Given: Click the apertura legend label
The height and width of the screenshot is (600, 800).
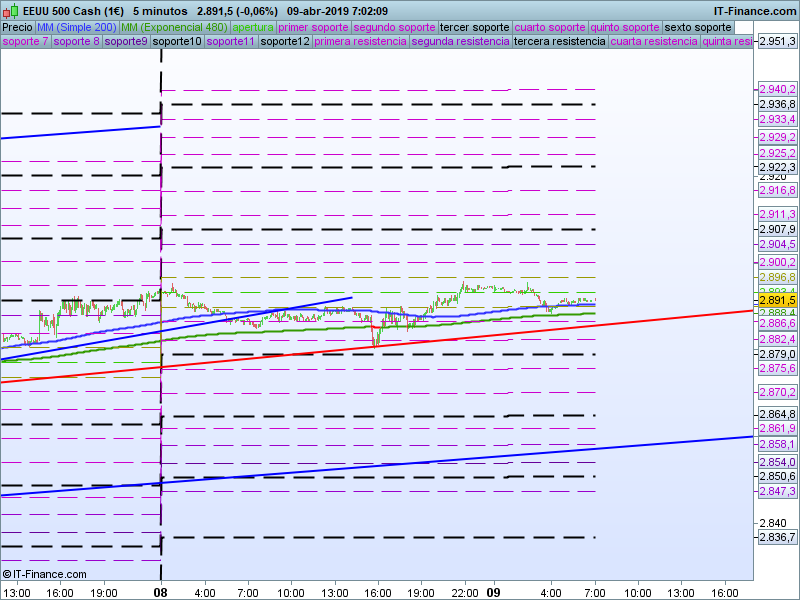Looking at the screenshot, I should (252, 27).
